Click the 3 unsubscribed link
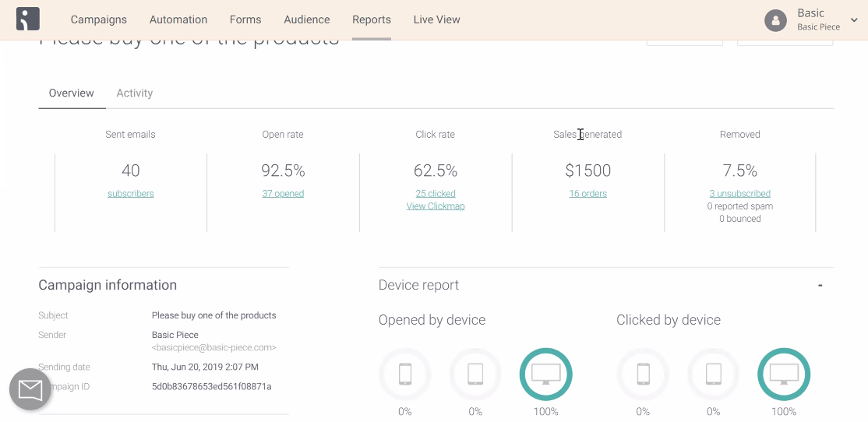This screenshot has height=422, width=868. (x=739, y=194)
